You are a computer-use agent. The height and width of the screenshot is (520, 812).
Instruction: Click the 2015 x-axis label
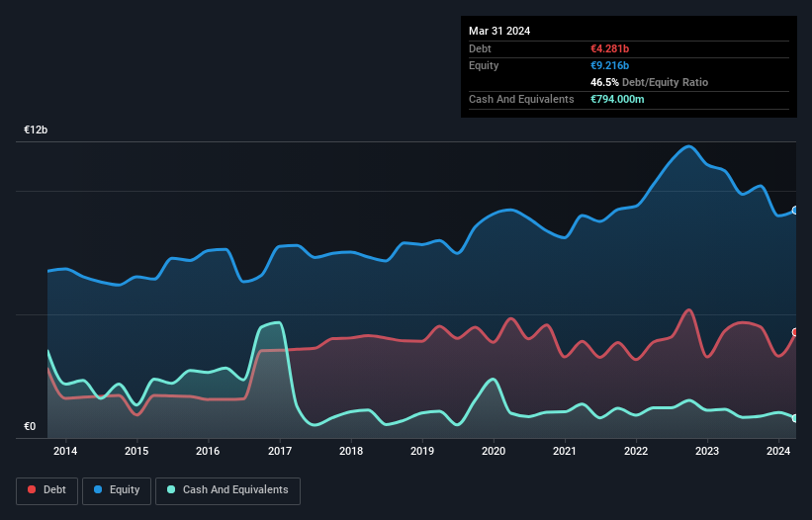pos(136,451)
